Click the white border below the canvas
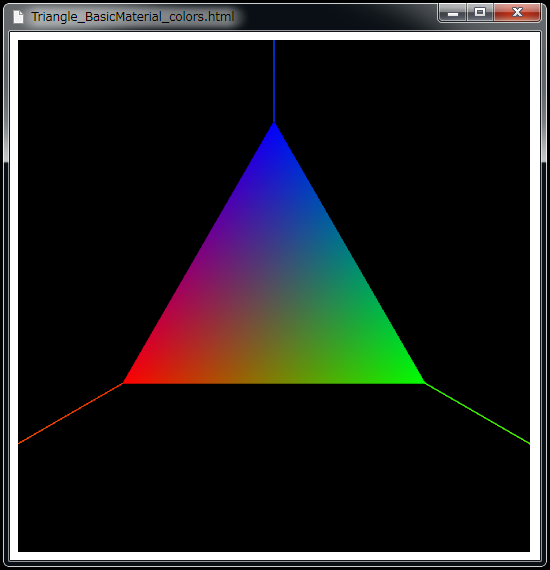The height and width of the screenshot is (570, 550). pos(274,556)
